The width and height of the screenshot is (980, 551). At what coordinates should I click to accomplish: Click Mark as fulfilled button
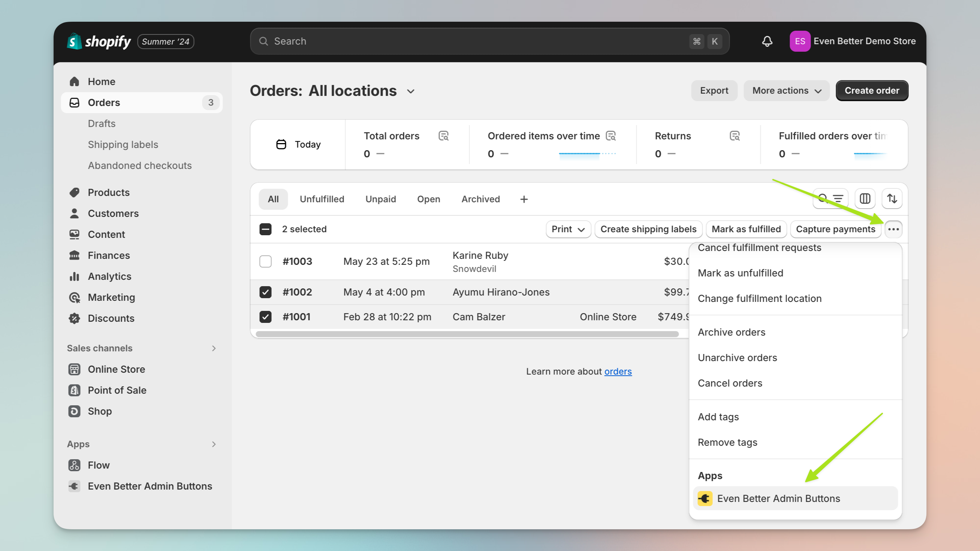746,229
